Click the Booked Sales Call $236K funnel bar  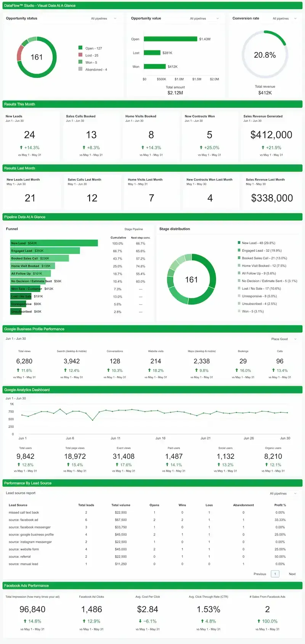tap(40, 258)
